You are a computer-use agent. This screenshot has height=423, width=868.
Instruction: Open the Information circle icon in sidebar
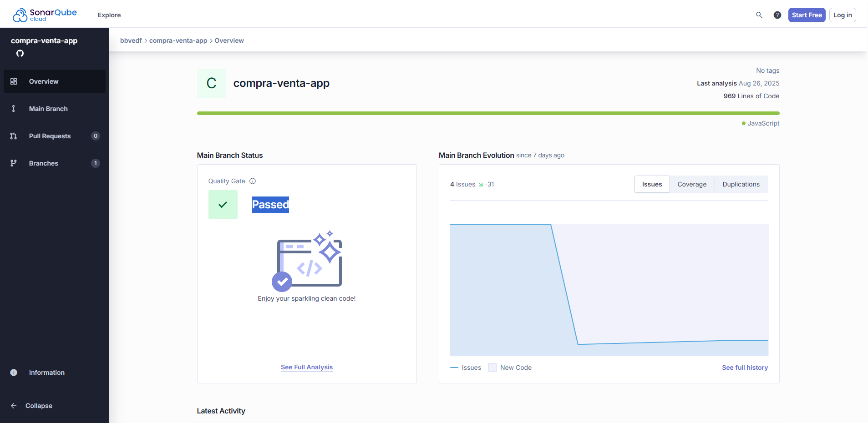tap(14, 373)
